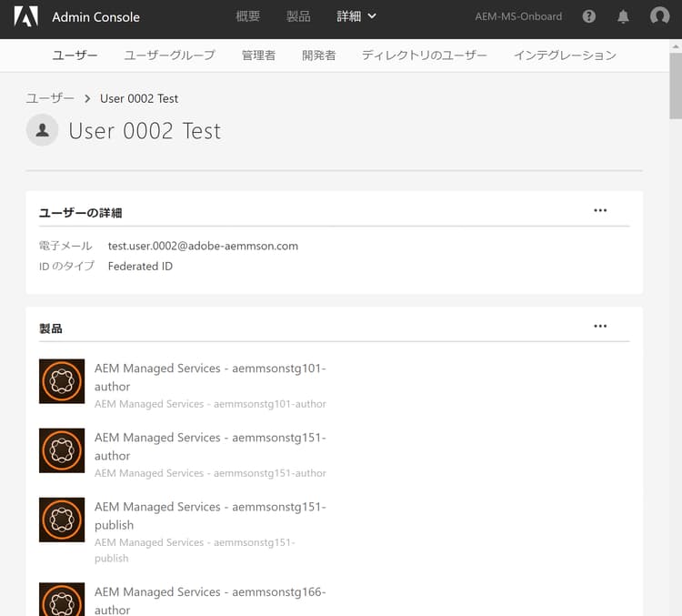This screenshot has height=616, width=682.
Task: Click the User 0002 Test breadcrumb text
Action: point(139,98)
